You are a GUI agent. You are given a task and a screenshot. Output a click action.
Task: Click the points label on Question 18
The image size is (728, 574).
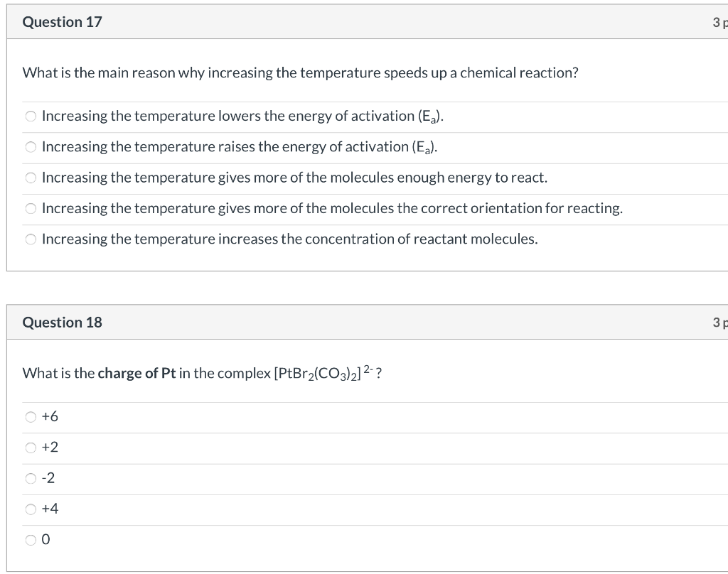pyautogui.click(x=719, y=322)
